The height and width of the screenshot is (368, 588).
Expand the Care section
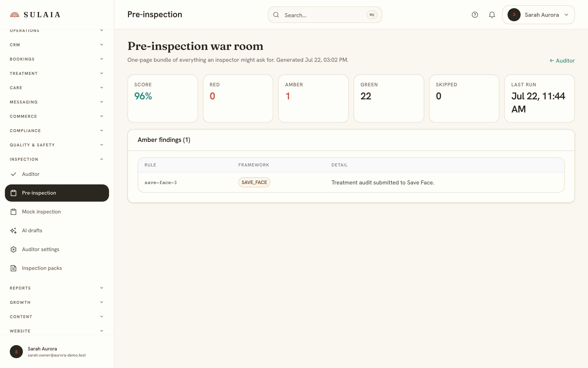point(57,88)
